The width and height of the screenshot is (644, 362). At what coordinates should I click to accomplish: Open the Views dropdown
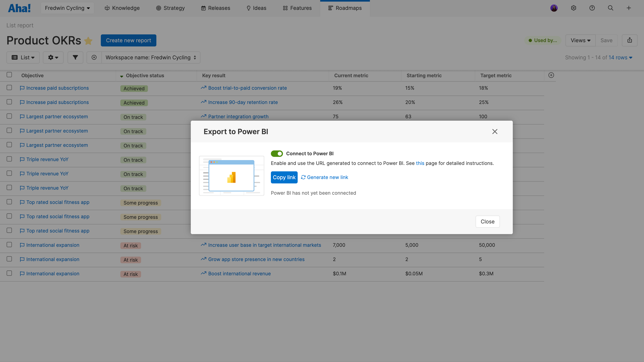pos(580,40)
